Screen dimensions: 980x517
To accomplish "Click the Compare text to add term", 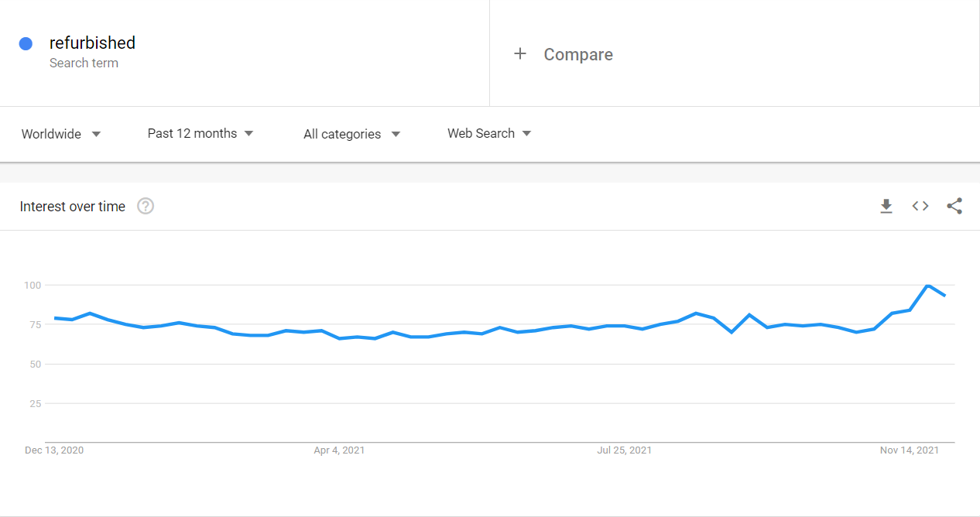I will (578, 54).
